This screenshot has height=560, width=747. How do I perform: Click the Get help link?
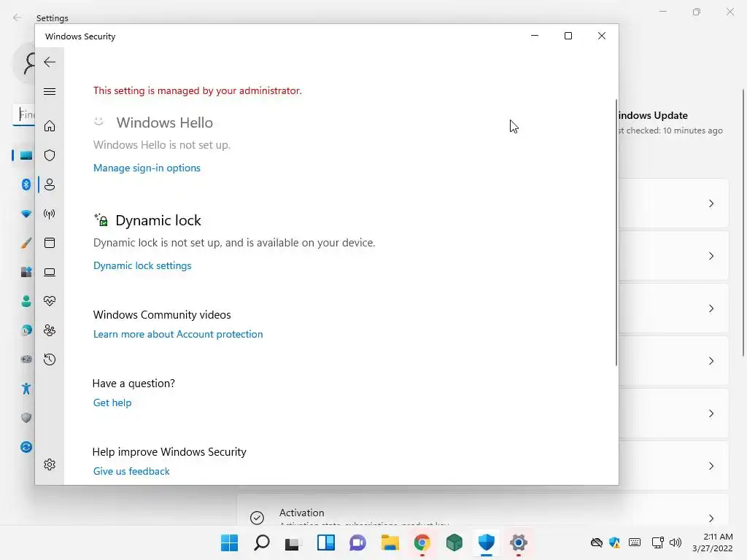(x=112, y=402)
